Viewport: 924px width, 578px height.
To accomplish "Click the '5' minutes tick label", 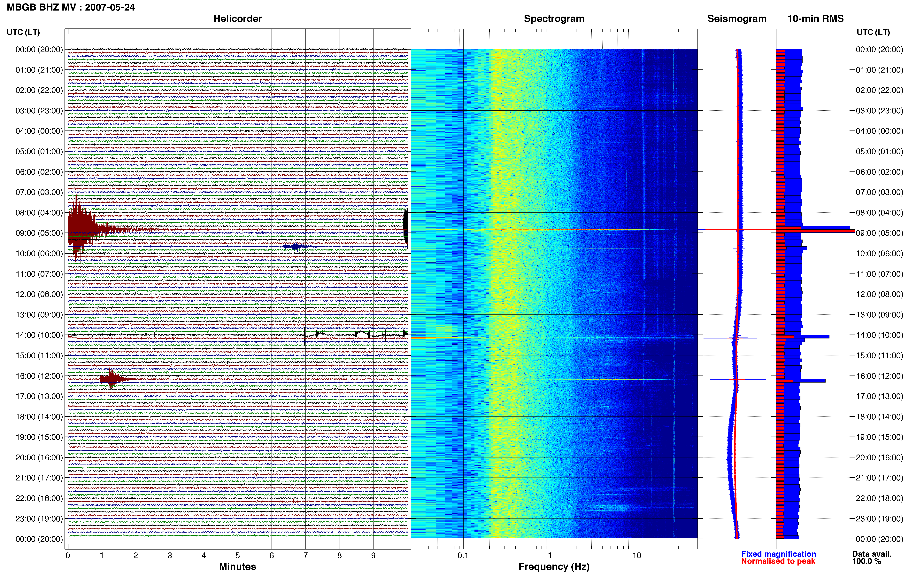I will coord(238,555).
